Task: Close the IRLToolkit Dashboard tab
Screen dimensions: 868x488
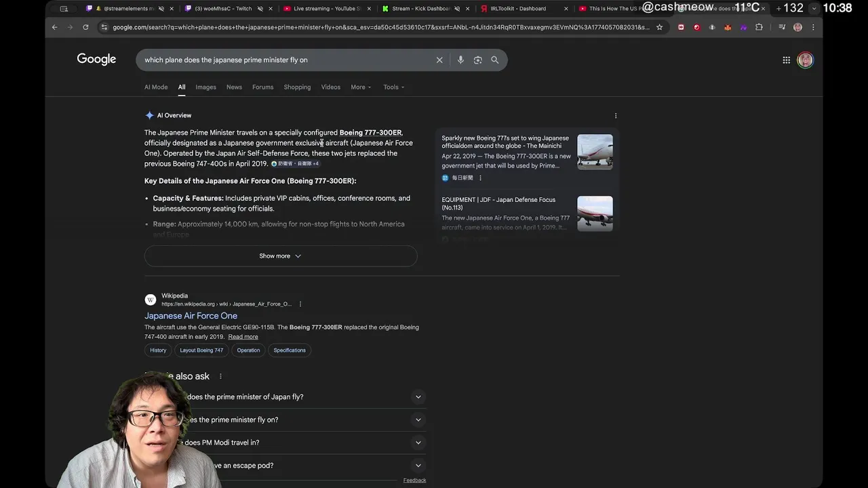Action: pos(566,9)
